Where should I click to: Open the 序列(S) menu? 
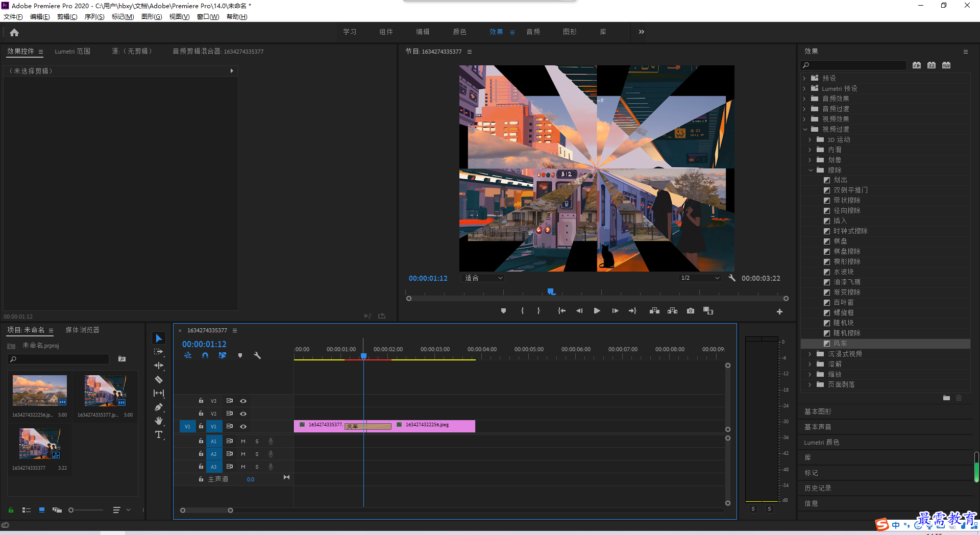coord(94,17)
